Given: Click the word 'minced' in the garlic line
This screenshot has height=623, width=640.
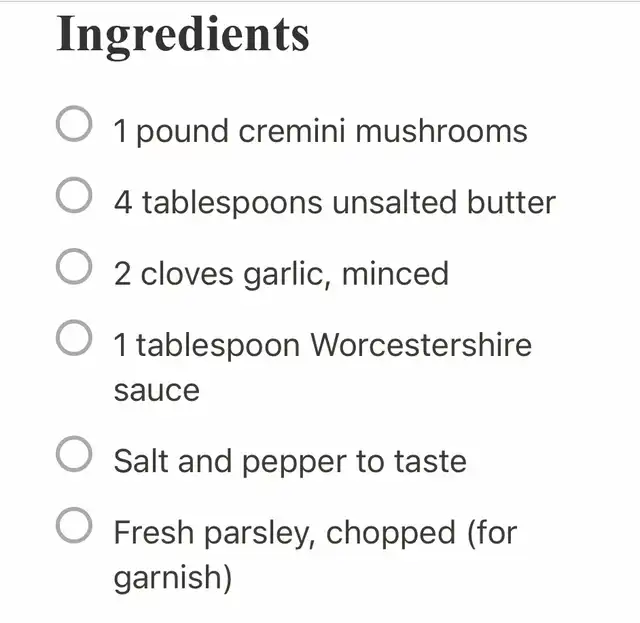Looking at the screenshot, I should click(x=395, y=273).
